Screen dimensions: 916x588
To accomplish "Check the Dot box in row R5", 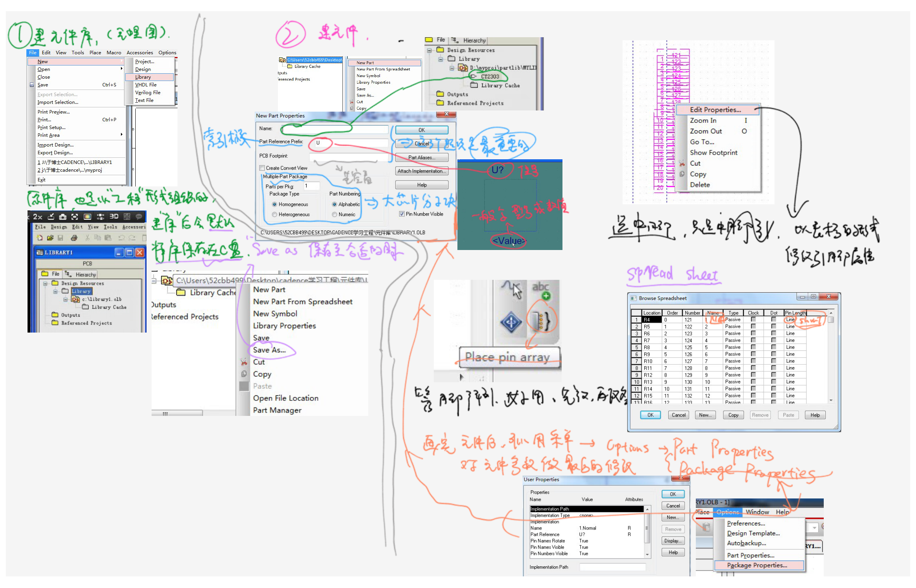I will tap(773, 326).
